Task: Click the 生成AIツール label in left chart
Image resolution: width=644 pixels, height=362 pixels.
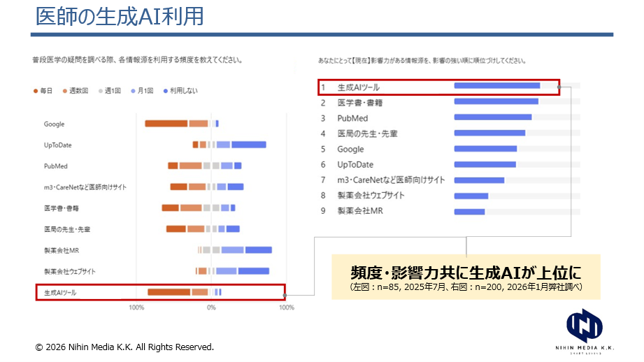Action: click(60, 292)
